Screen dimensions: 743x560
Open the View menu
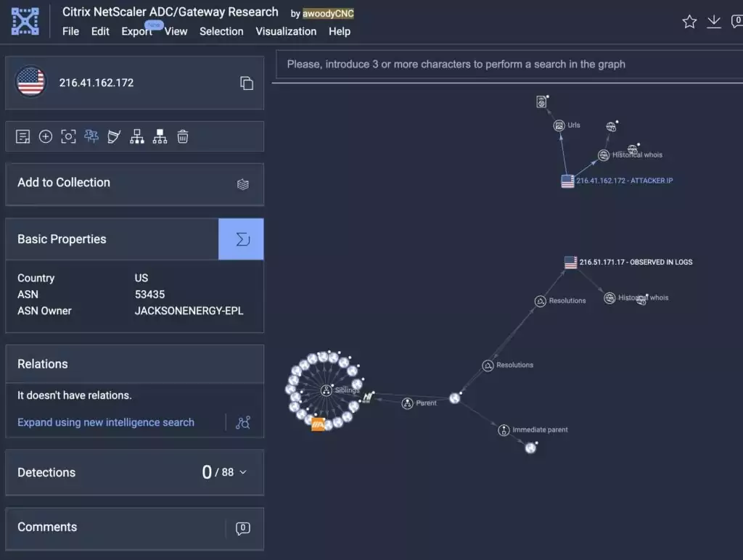pyautogui.click(x=176, y=31)
